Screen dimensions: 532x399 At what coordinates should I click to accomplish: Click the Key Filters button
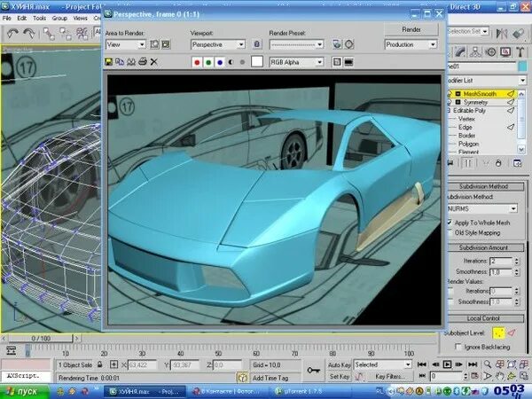(x=390, y=376)
